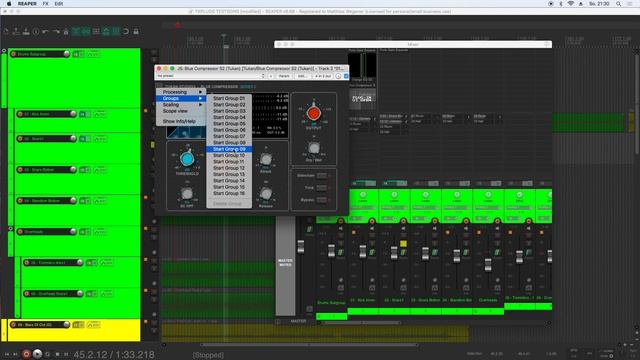
Task: Click the plus button beside the preset box
Action: [271, 76]
